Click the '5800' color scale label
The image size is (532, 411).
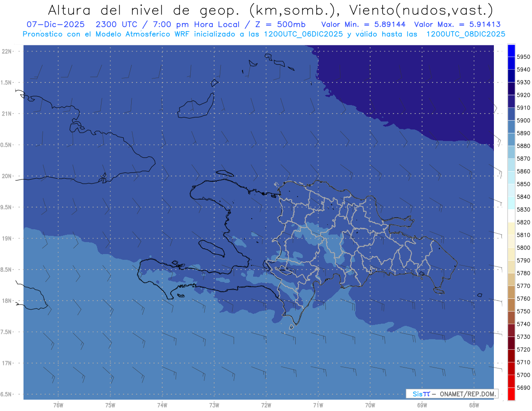pyautogui.click(x=523, y=248)
